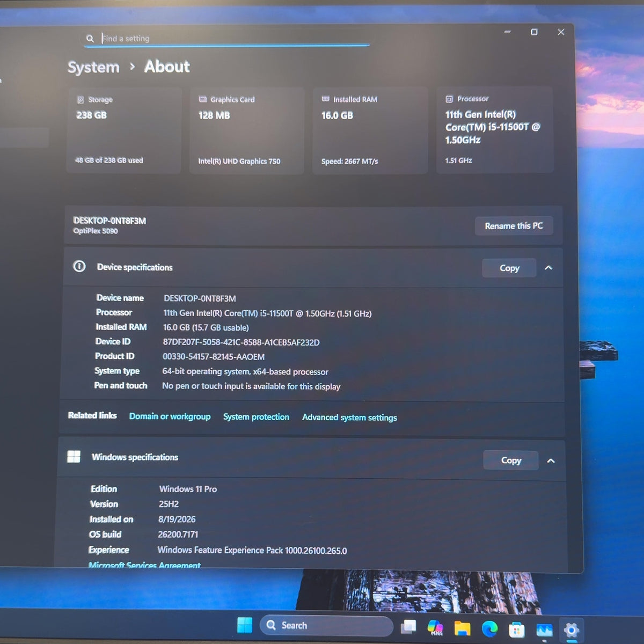Launch Microsoft Edge from the taskbar

coord(489,628)
